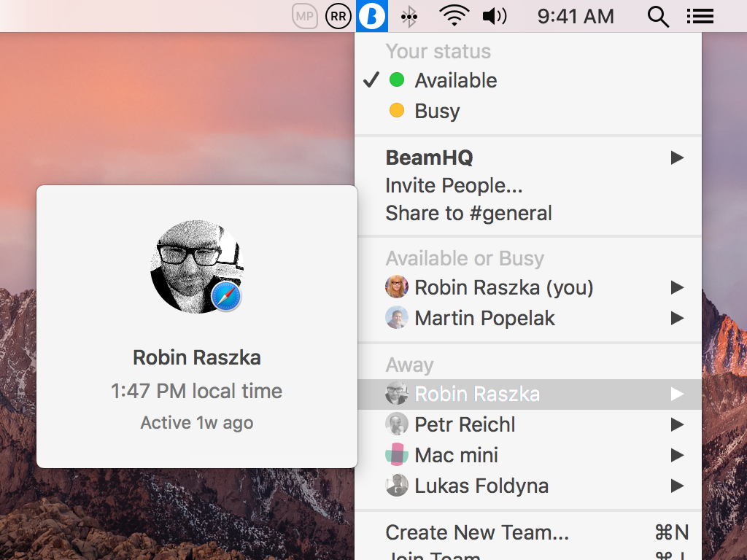The height and width of the screenshot is (560, 747).
Task: Click Robin Raszka's large profile photo
Action: (197, 267)
